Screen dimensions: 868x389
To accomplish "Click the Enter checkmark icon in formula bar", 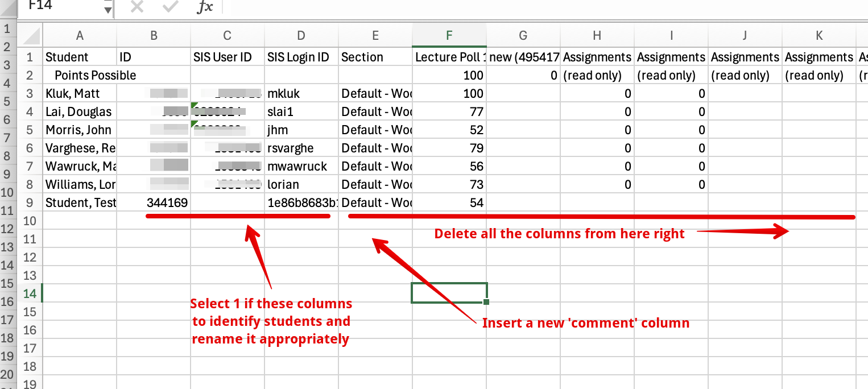I will pyautogui.click(x=170, y=7).
